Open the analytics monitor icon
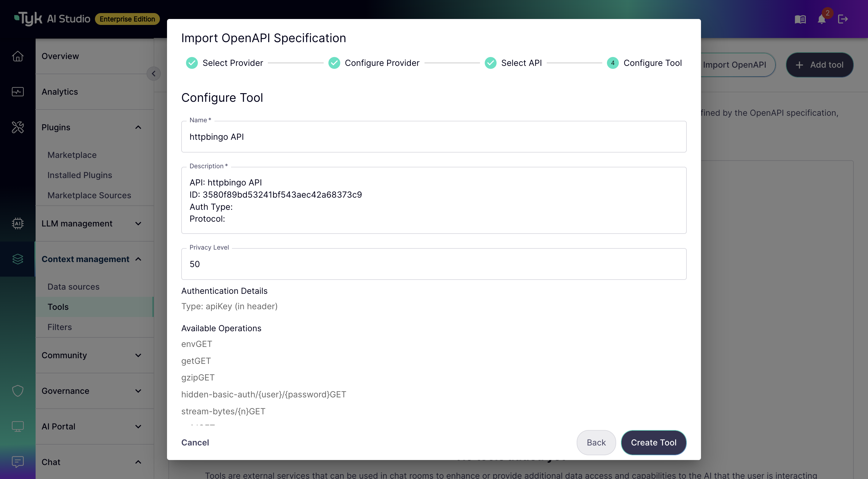The height and width of the screenshot is (479, 868). click(x=18, y=92)
